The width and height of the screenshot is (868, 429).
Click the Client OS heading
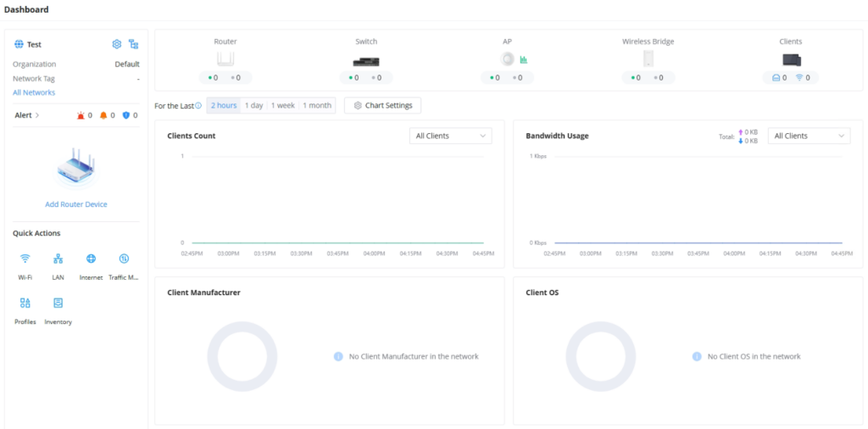tap(542, 292)
